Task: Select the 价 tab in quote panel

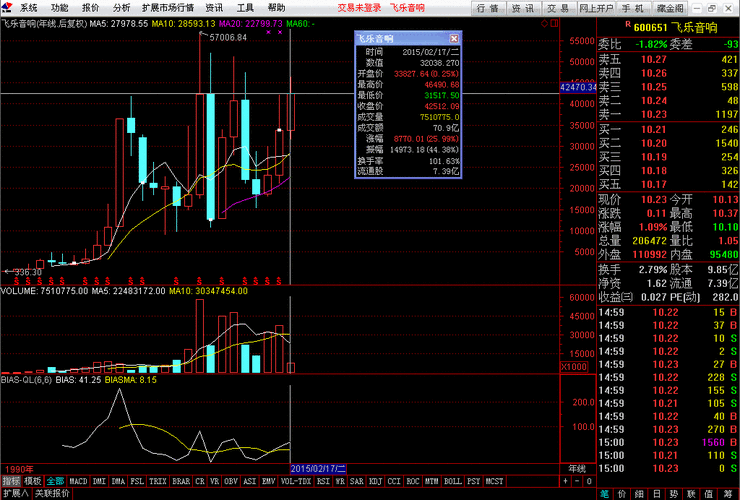Action: (622, 494)
